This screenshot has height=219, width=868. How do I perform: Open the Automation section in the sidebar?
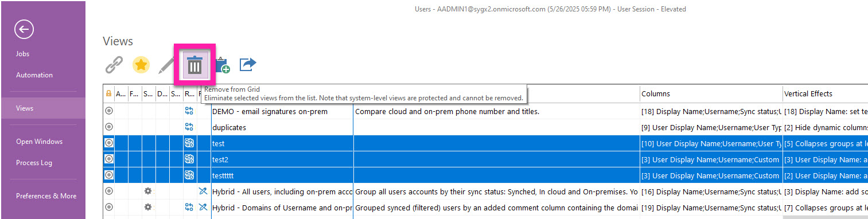pos(34,75)
